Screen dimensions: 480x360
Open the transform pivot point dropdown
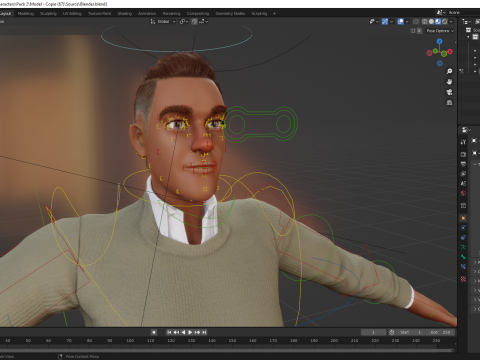184,21
